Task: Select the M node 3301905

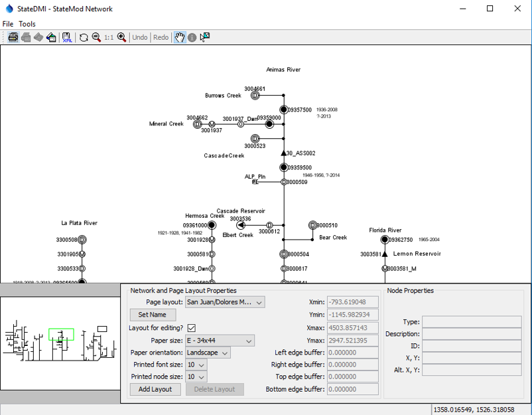Action: point(82,254)
